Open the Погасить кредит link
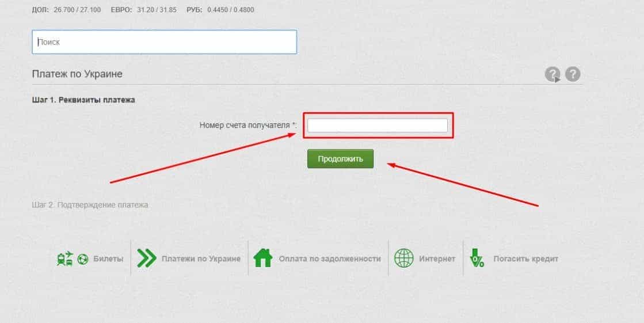 point(525,259)
